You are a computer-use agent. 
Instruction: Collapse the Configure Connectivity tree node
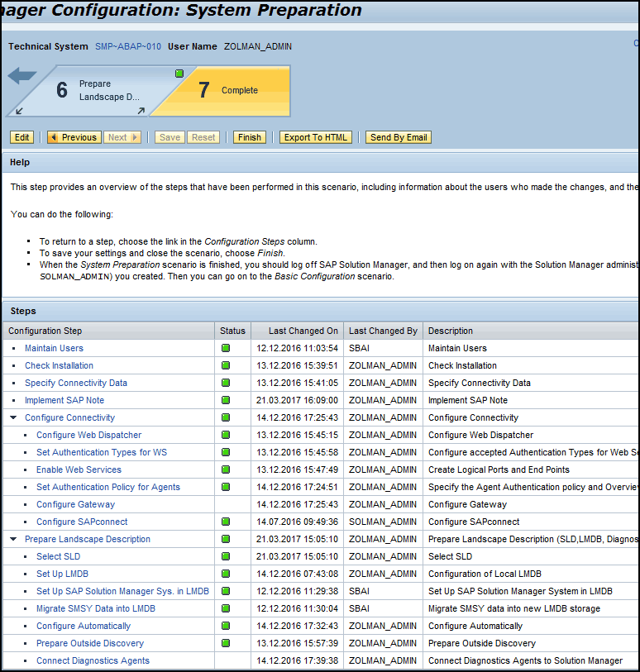pyautogui.click(x=14, y=418)
